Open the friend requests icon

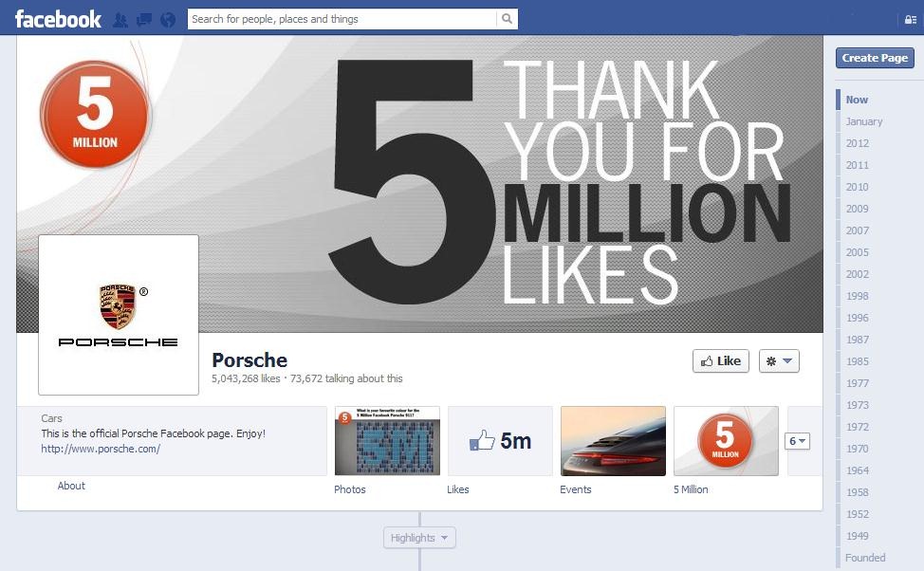120,20
